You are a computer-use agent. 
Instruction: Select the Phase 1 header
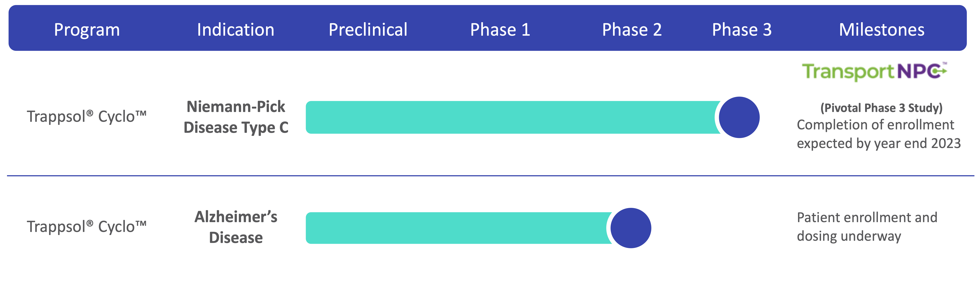[500, 30]
